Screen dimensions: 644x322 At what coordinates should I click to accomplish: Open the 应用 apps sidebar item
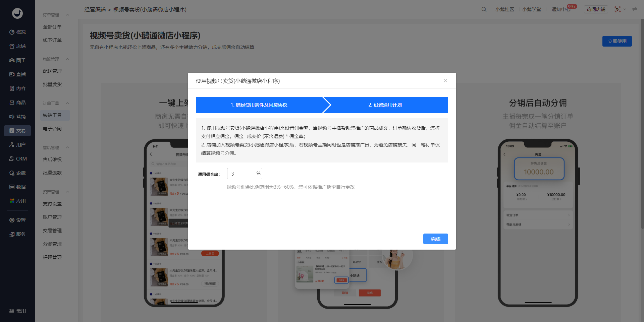pyautogui.click(x=17, y=201)
